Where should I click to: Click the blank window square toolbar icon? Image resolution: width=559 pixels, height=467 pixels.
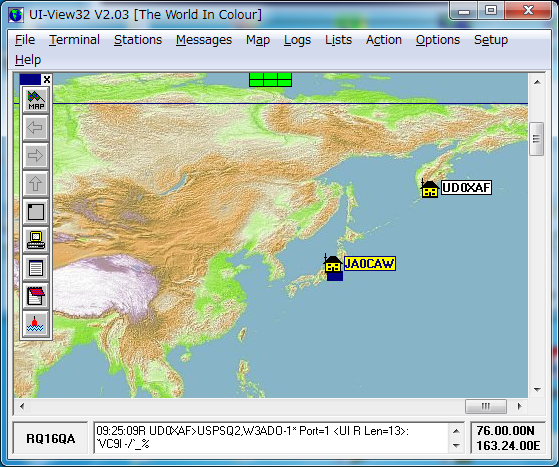tap(36, 212)
